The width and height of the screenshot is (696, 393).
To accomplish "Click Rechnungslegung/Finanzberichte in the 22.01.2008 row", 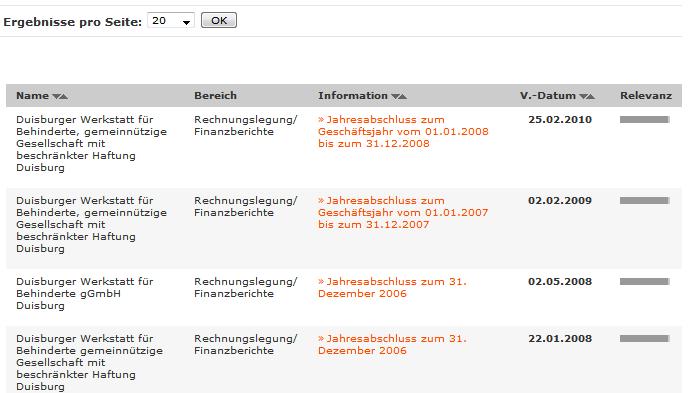I will click(x=245, y=344).
